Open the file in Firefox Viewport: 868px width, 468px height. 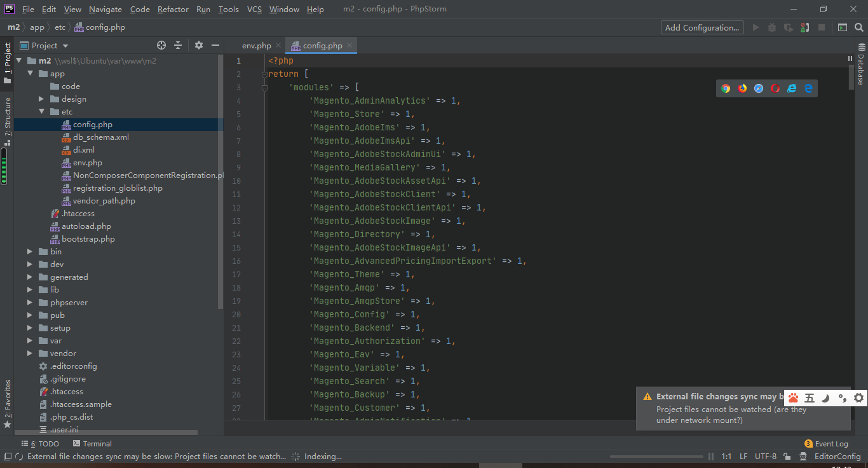coord(743,88)
